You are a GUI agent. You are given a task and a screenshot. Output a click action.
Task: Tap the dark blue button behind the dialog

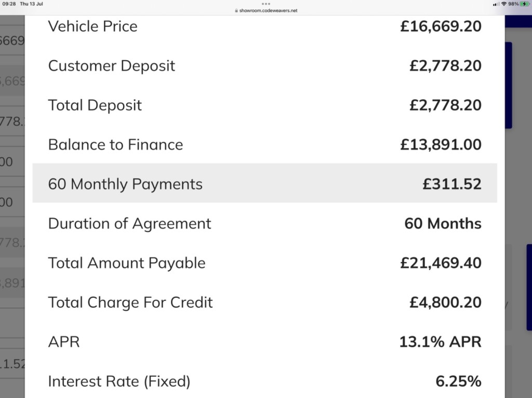(x=508, y=85)
